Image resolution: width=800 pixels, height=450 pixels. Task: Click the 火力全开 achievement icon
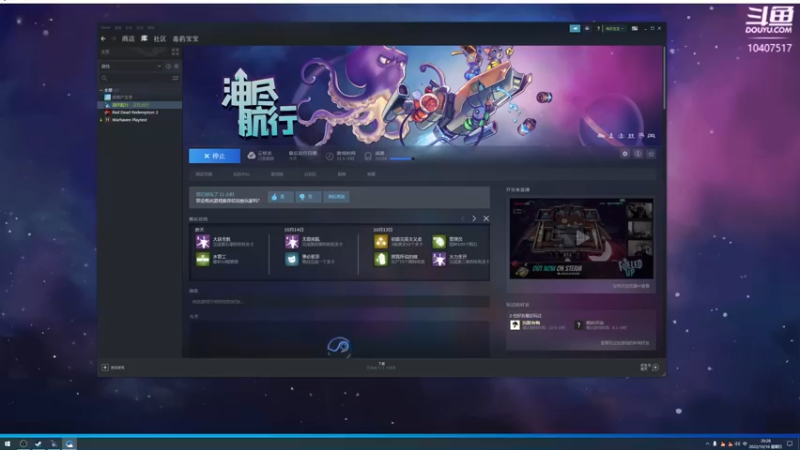click(439, 259)
